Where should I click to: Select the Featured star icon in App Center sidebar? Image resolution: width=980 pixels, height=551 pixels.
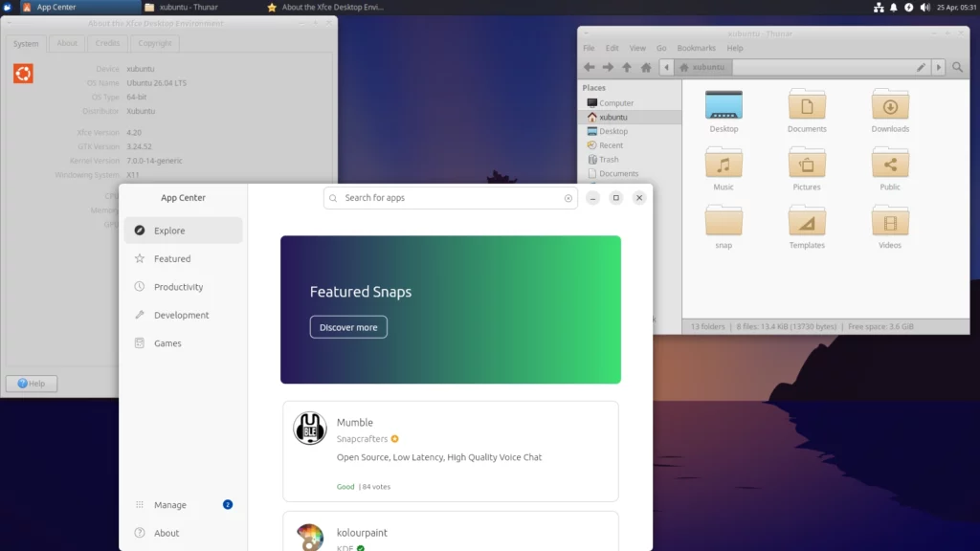(x=139, y=258)
